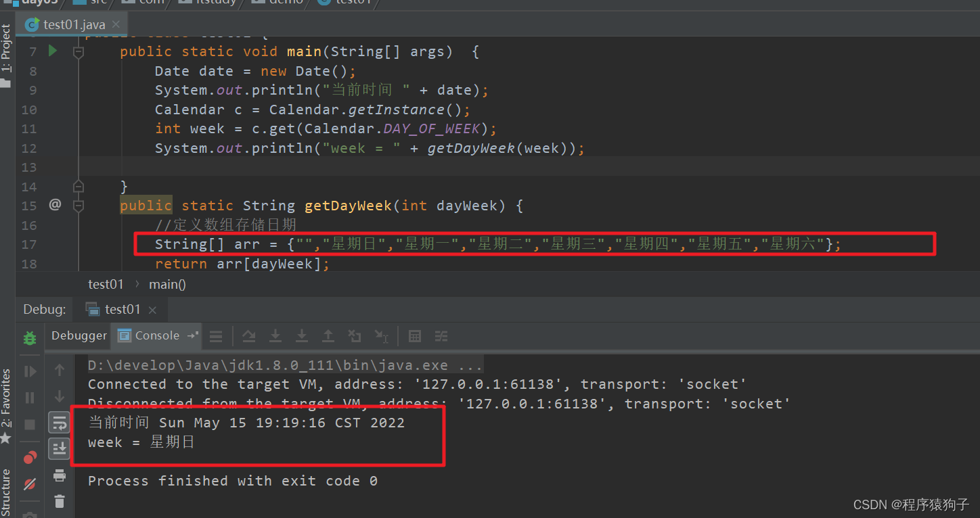The width and height of the screenshot is (980, 518).
Task: Open the 1: Project tool window
Action: 6,56
